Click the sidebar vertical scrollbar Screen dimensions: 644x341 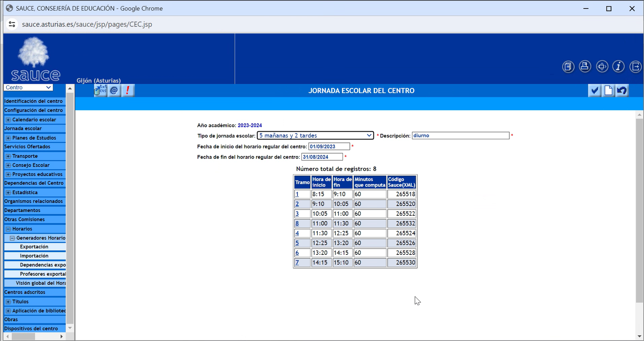tap(70, 208)
